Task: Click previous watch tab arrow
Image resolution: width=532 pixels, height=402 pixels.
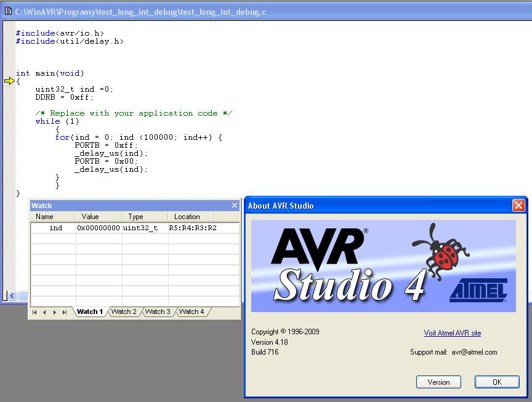Action: click(44, 312)
